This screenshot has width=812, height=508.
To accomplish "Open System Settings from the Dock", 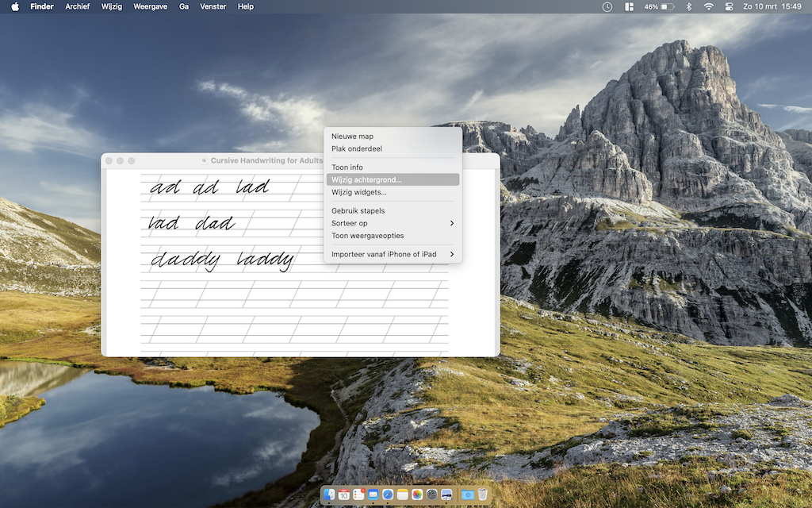I will (x=431, y=495).
